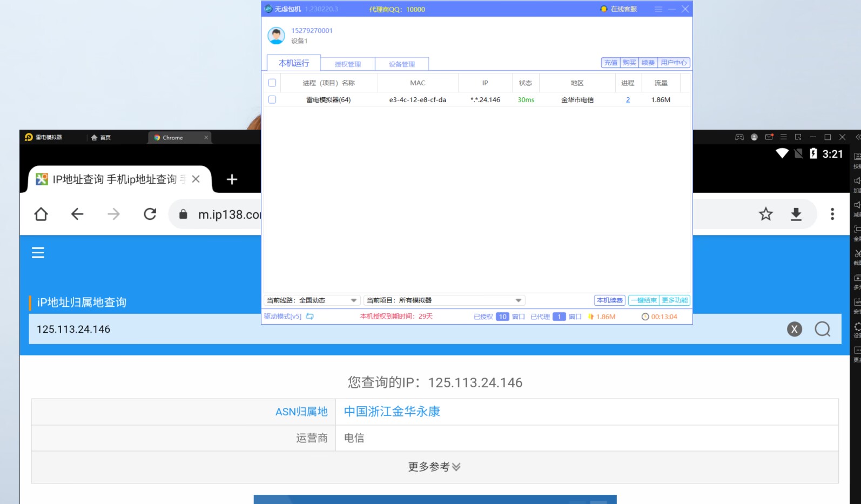
Task: Open emulator settings gear in sidebar
Action: pyautogui.click(x=857, y=327)
